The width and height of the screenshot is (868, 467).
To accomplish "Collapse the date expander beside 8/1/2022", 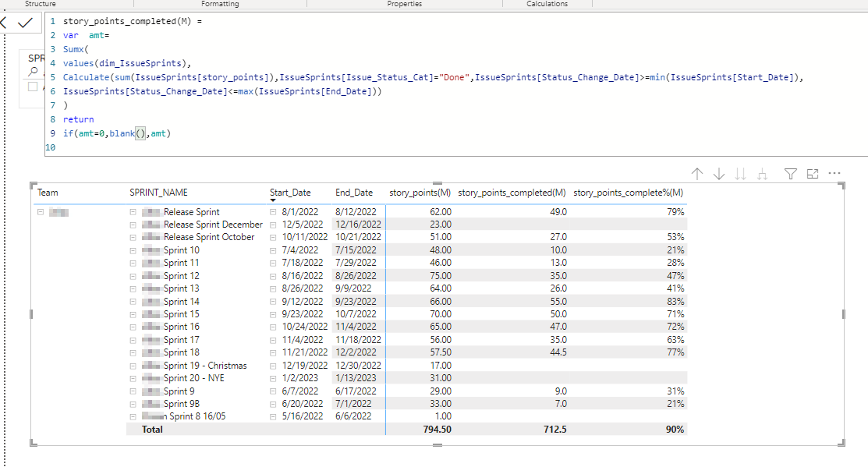I will [x=273, y=212].
